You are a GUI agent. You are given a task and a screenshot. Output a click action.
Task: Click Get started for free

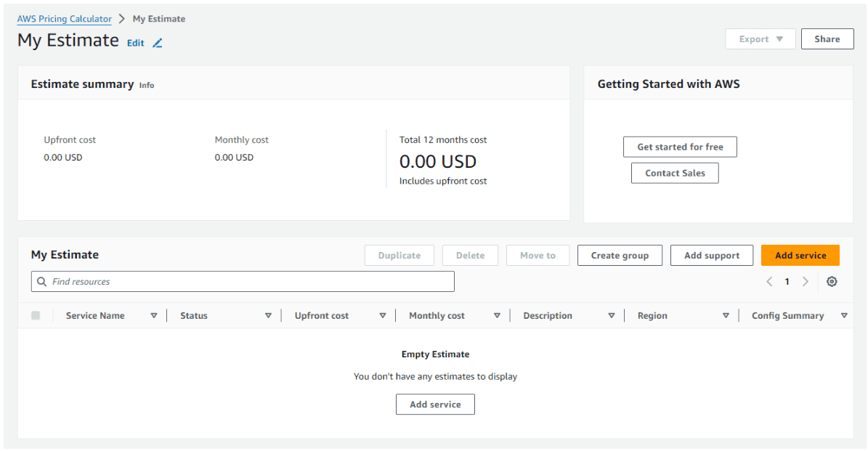pos(680,147)
